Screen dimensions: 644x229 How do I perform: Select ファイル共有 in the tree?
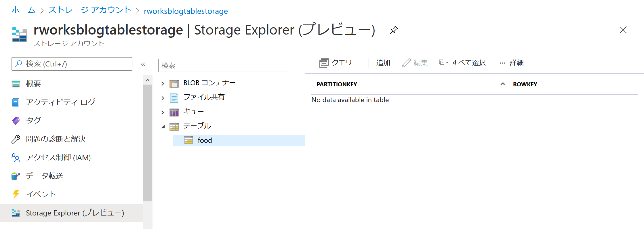(204, 97)
